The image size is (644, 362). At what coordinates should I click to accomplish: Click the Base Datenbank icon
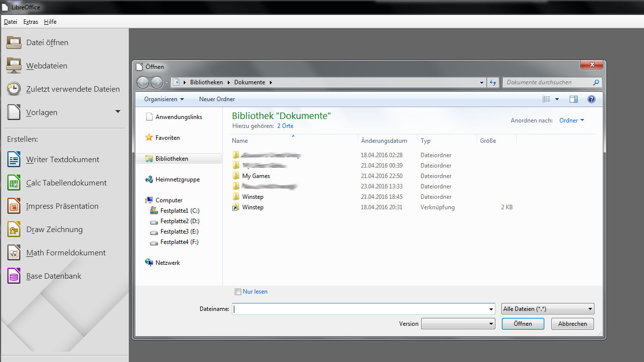click(x=13, y=276)
